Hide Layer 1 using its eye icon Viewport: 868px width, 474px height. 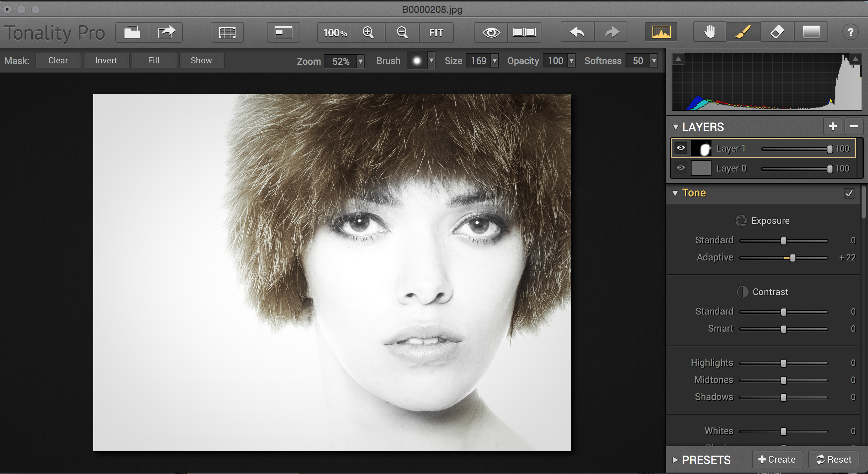pyautogui.click(x=681, y=148)
